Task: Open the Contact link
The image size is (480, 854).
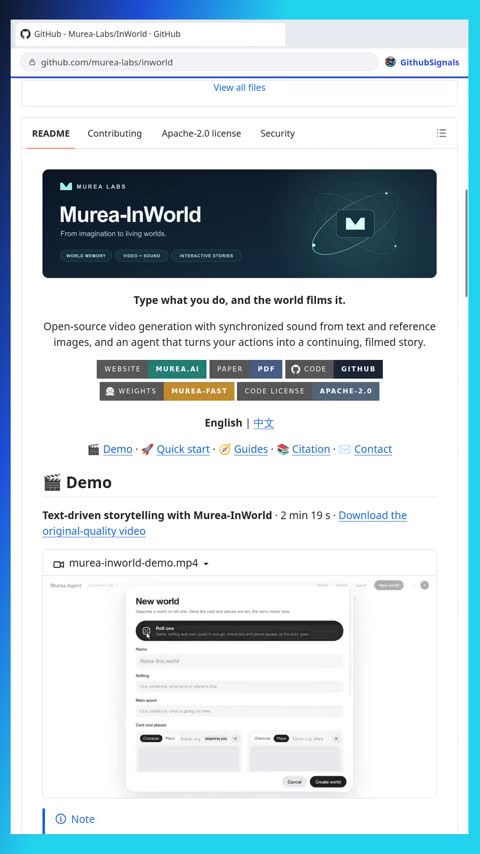Action: [x=373, y=449]
